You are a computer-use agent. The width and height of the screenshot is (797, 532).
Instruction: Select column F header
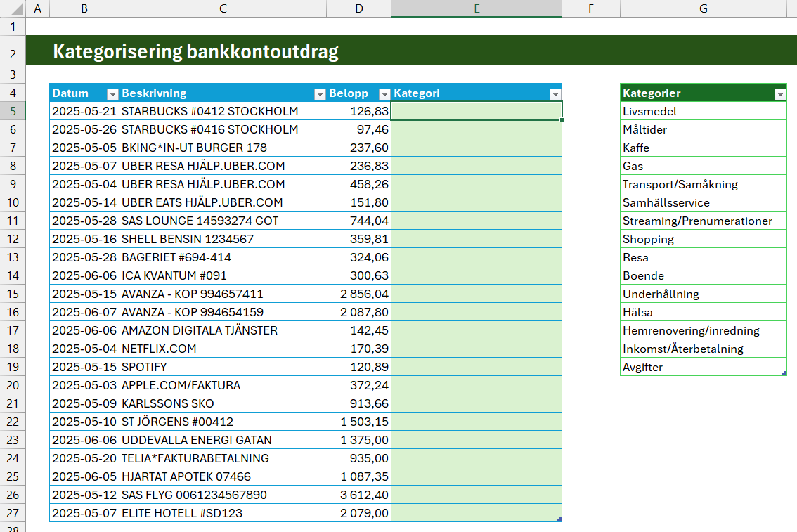tap(591, 8)
